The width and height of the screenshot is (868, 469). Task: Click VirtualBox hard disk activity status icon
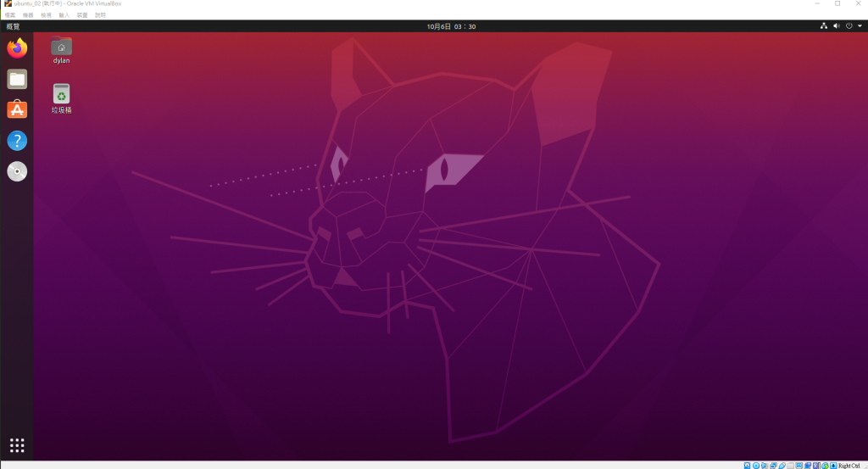point(748,465)
